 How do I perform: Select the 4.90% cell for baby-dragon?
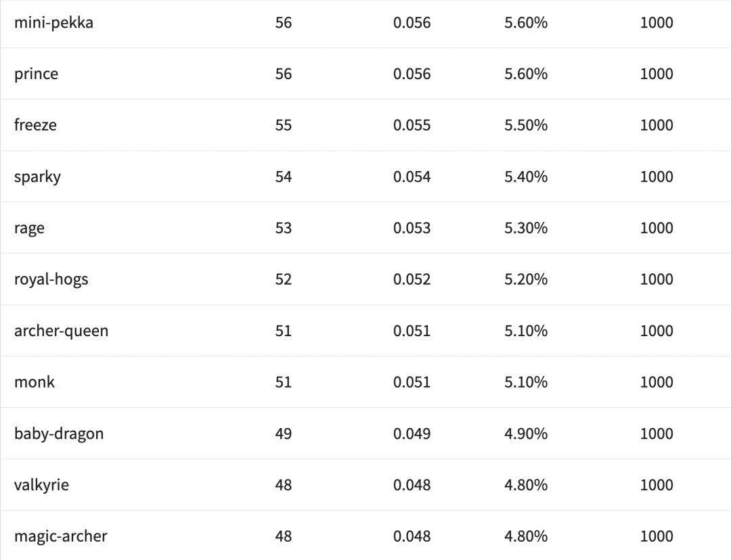point(525,434)
